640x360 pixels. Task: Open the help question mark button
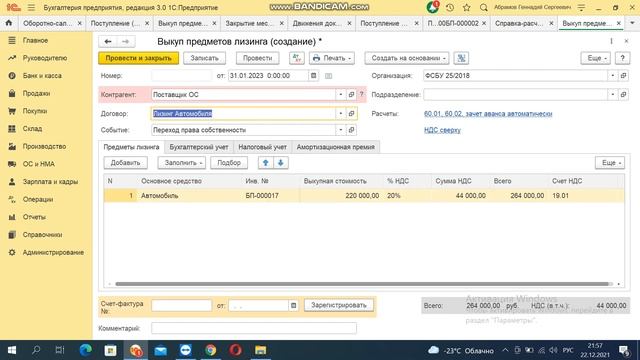coord(622,58)
